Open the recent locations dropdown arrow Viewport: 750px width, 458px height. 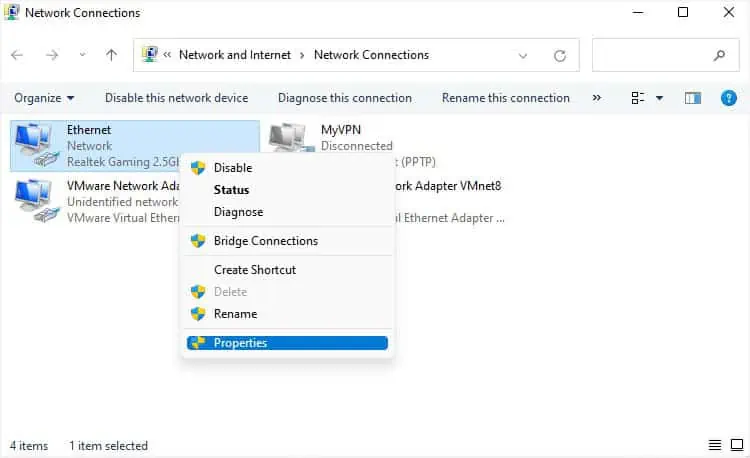coord(82,55)
